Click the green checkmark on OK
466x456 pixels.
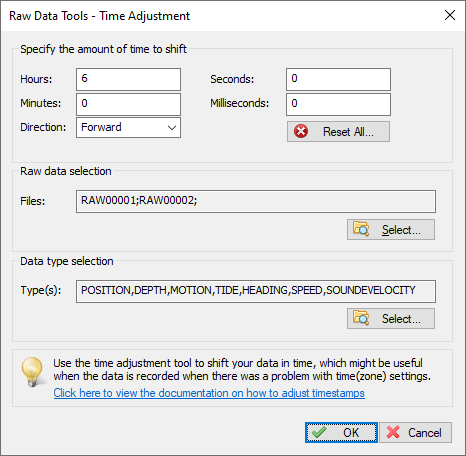(x=319, y=432)
